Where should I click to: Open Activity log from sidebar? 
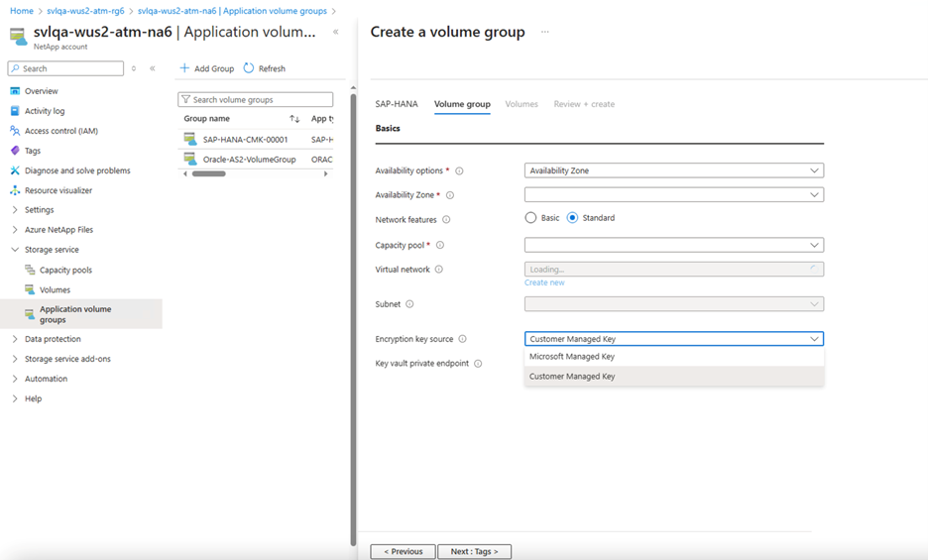tap(45, 111)
